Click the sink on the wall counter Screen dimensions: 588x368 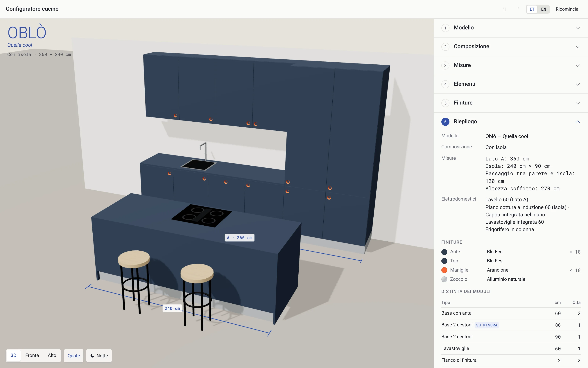tap(198, 164)
